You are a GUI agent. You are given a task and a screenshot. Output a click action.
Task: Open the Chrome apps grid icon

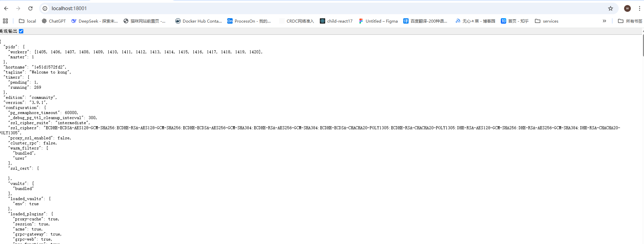5,21
